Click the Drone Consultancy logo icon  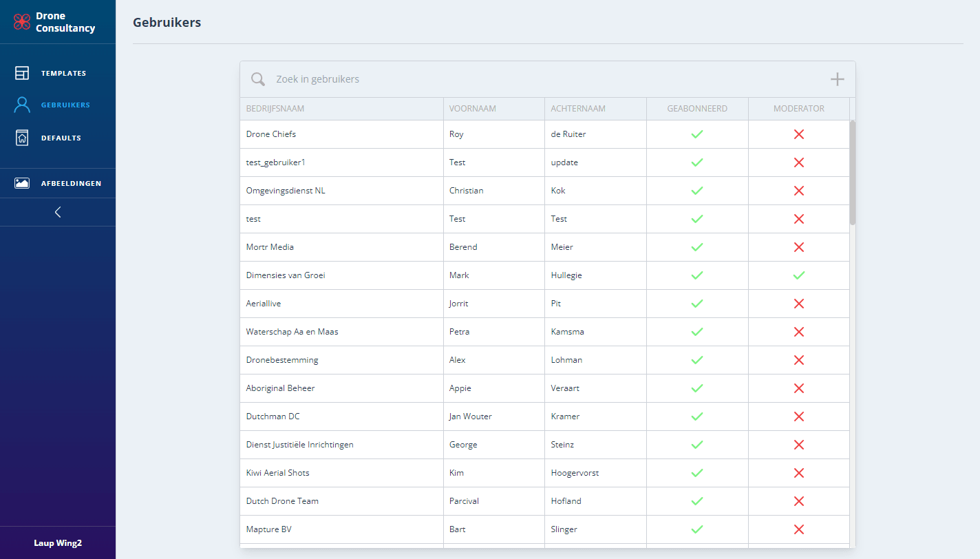tap(22, 22)
